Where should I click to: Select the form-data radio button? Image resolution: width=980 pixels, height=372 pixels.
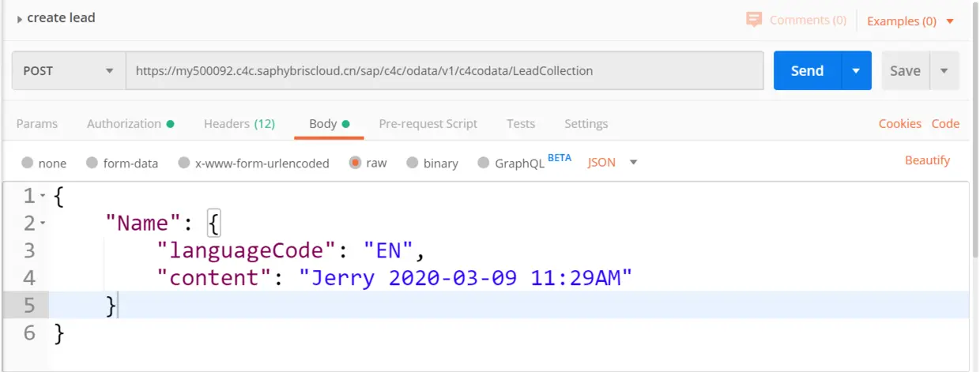point(92,163)
